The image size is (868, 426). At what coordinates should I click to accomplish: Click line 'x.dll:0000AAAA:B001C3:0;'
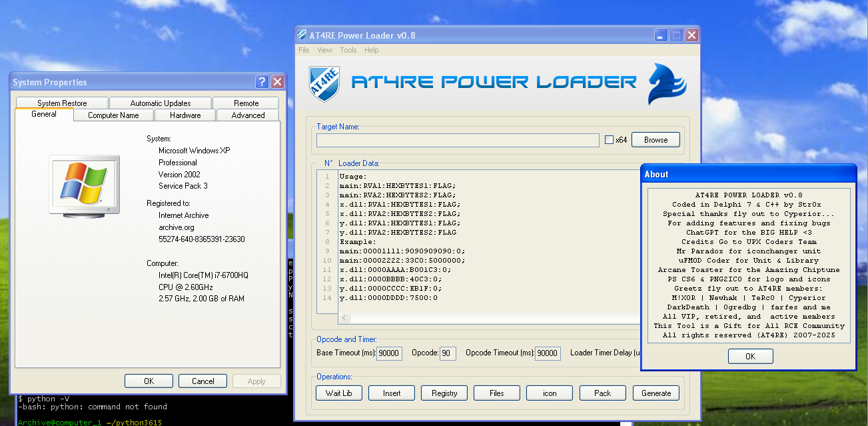[x=395, y=270]
